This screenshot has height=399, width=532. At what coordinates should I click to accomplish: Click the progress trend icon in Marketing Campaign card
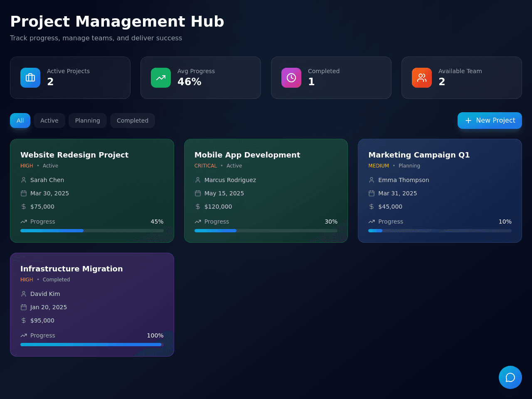[x=372, y=222]
